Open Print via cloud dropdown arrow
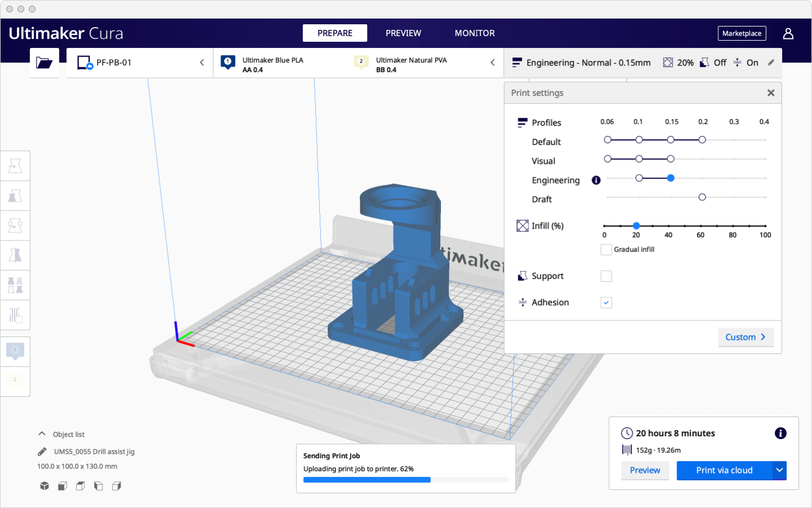The image size is (812, 508). coord(779,470)
